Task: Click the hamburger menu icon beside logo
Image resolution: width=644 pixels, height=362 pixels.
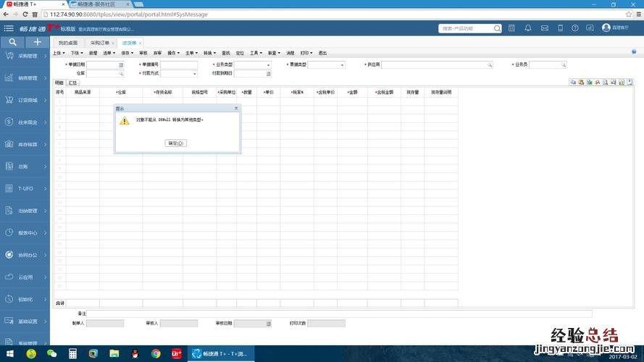Action: click(9, 28)
